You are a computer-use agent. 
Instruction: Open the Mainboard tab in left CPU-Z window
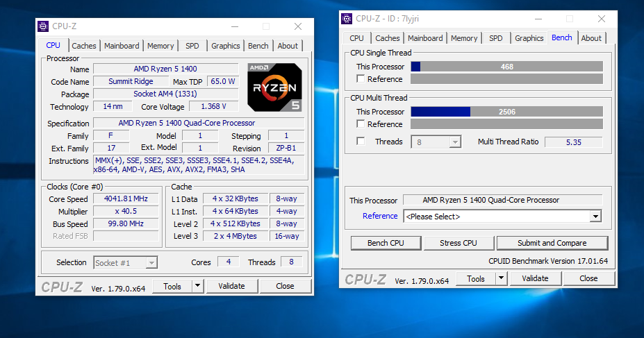[122, 46]
